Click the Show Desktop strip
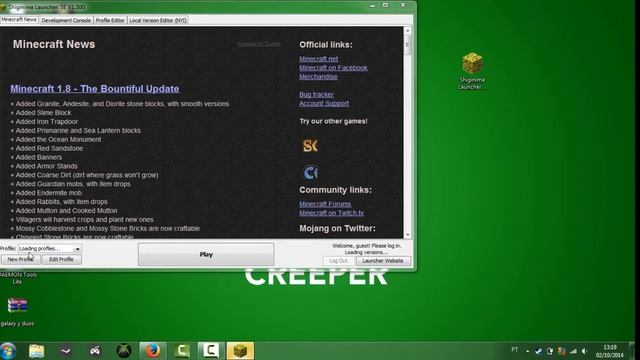 pos(632,351)
